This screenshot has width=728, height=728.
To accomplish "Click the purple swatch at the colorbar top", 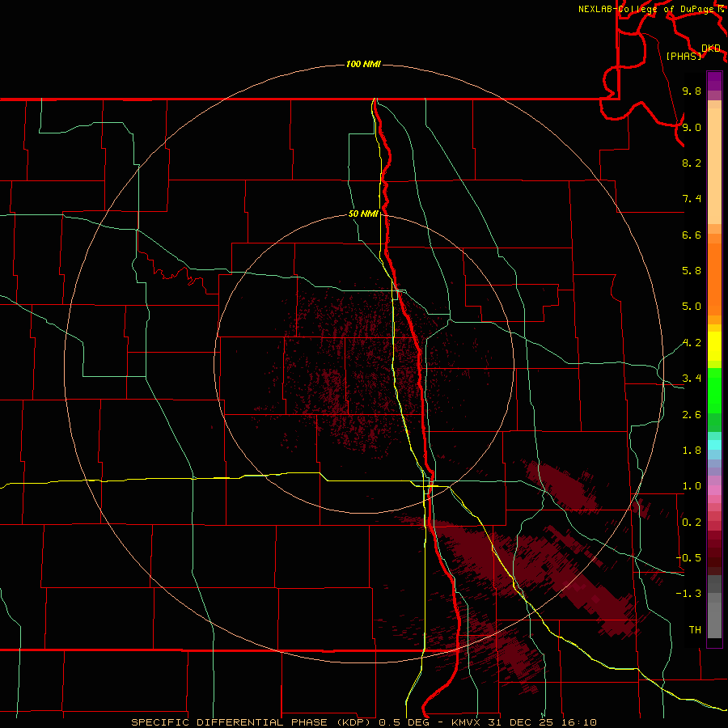I will [714, 81].
